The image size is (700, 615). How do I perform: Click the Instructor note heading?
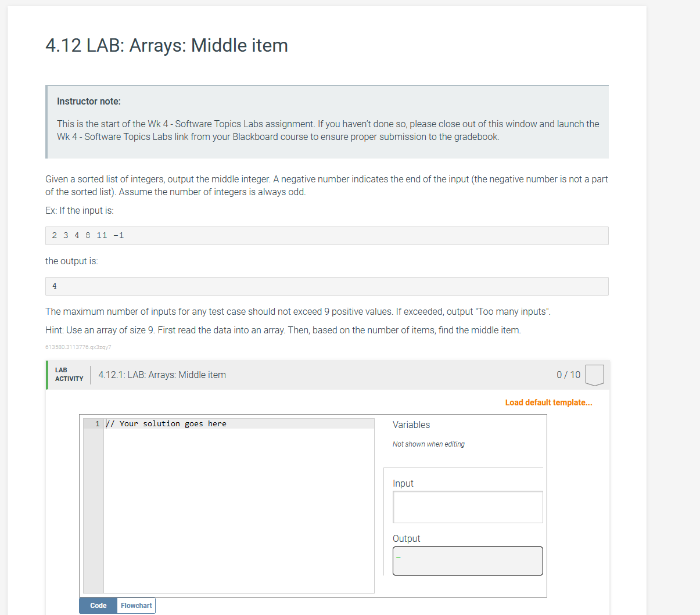tap(88, 101)
